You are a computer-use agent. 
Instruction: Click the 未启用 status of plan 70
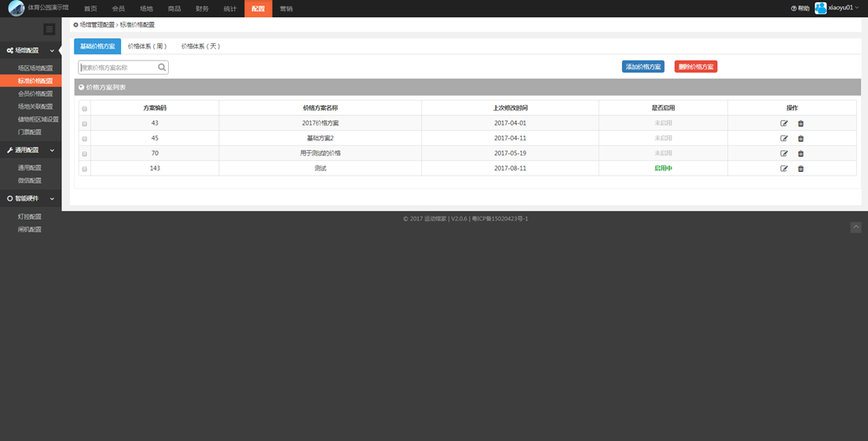pyautogui.click(x=663, y=153)
